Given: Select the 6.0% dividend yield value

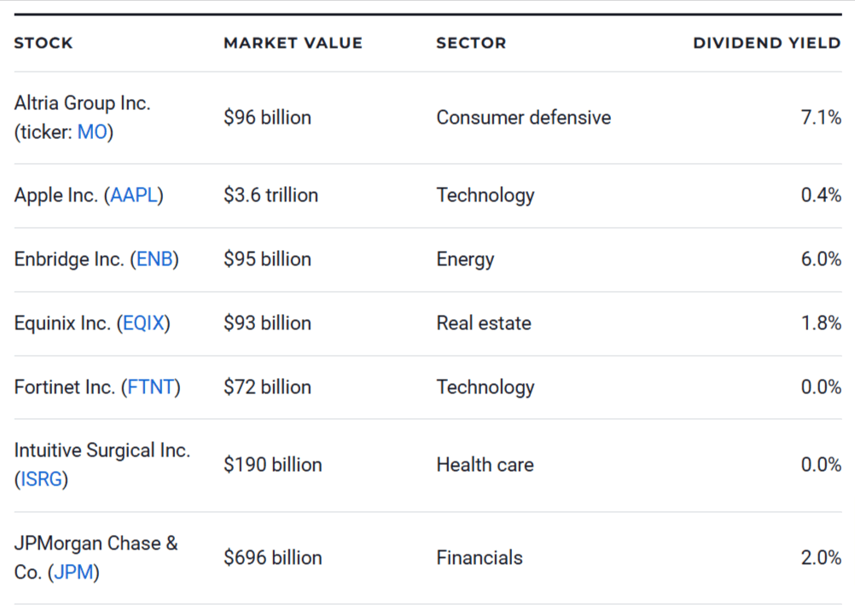Looking at the screenshot, I should tap(820, 259).
